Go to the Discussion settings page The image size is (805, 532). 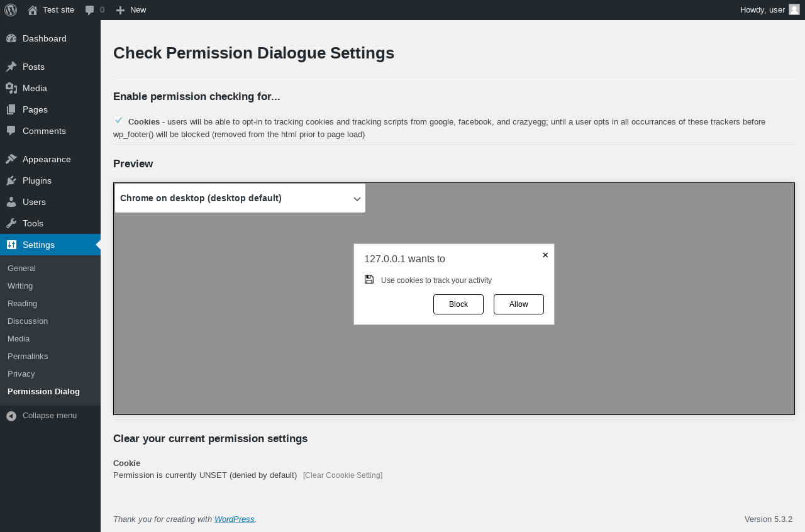coord(28,321)
